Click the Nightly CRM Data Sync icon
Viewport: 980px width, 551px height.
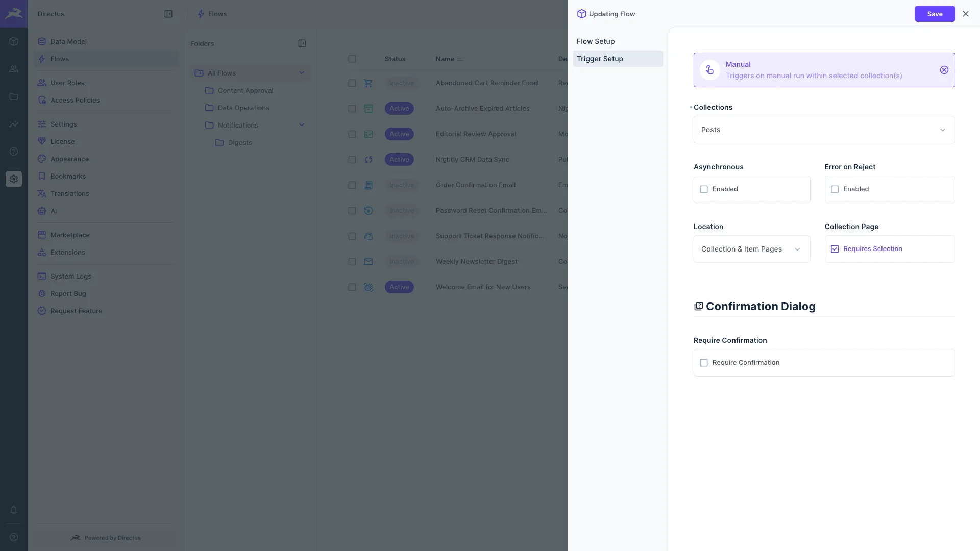(369, 160)
